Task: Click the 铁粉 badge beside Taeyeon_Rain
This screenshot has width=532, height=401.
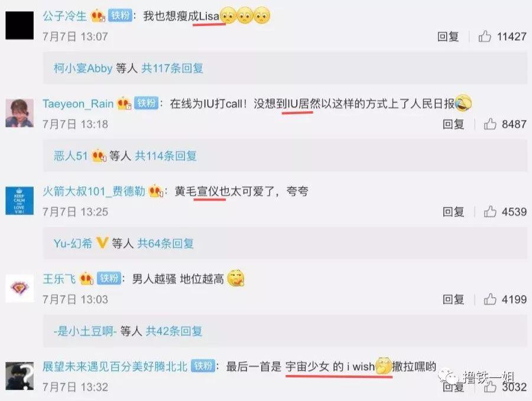Action: pyautogui.click(x=146, y=104)
